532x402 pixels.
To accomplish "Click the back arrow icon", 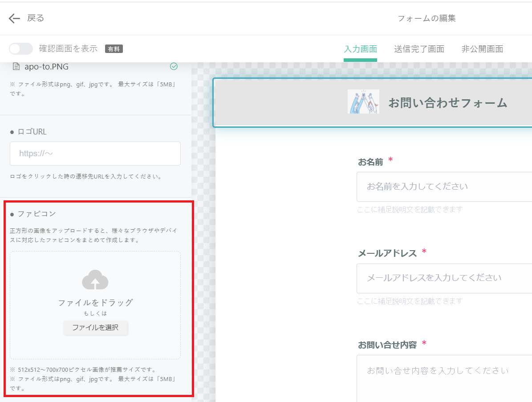I will click(x=14, y=18).
